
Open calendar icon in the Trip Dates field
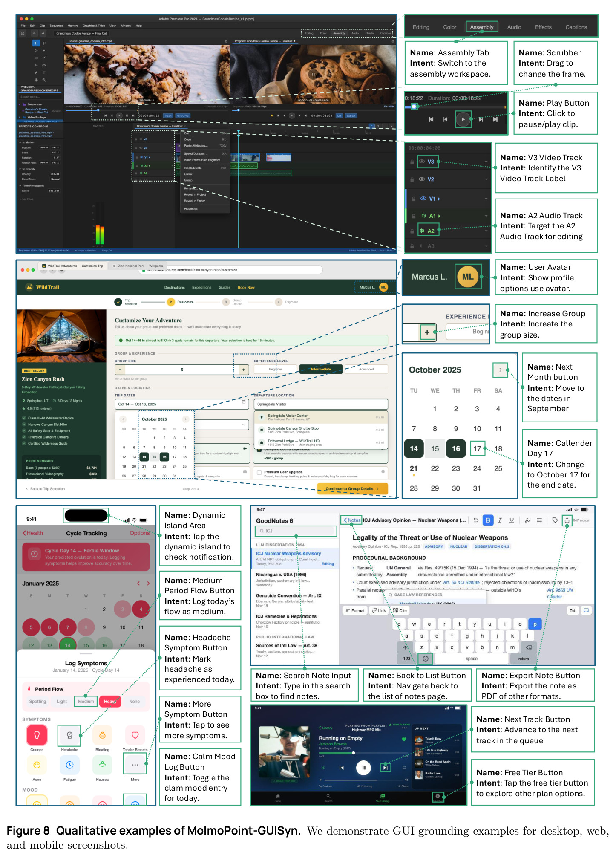(x=244, y=402)
